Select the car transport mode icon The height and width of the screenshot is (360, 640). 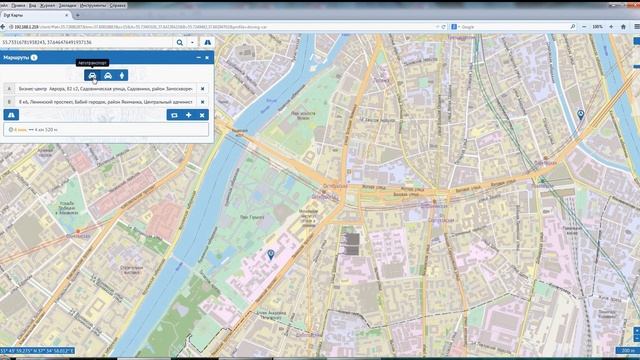click(92, 76)
